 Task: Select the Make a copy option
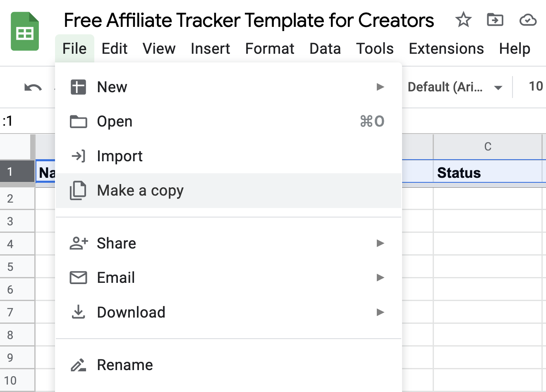tap(140, 190)
